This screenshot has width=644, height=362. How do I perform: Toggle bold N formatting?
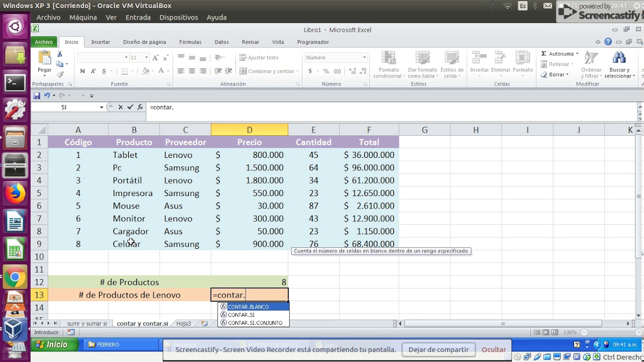pos(83,71)
